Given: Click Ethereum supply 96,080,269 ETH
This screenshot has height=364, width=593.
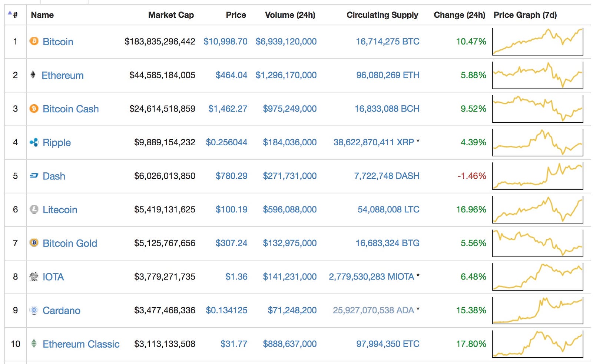Looking at the screenshot, I should point(388,75).
